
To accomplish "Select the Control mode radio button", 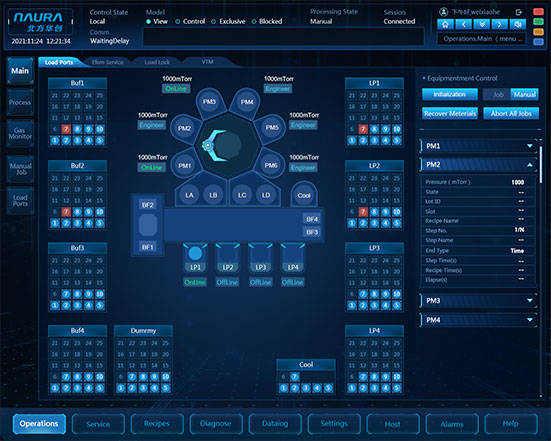I will point(190,21).
